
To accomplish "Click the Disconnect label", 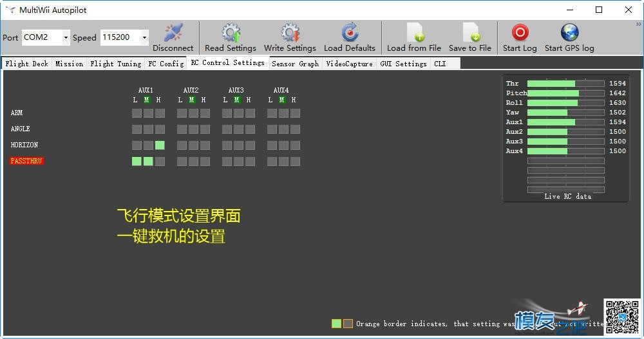I will click(x=173, y=48).
